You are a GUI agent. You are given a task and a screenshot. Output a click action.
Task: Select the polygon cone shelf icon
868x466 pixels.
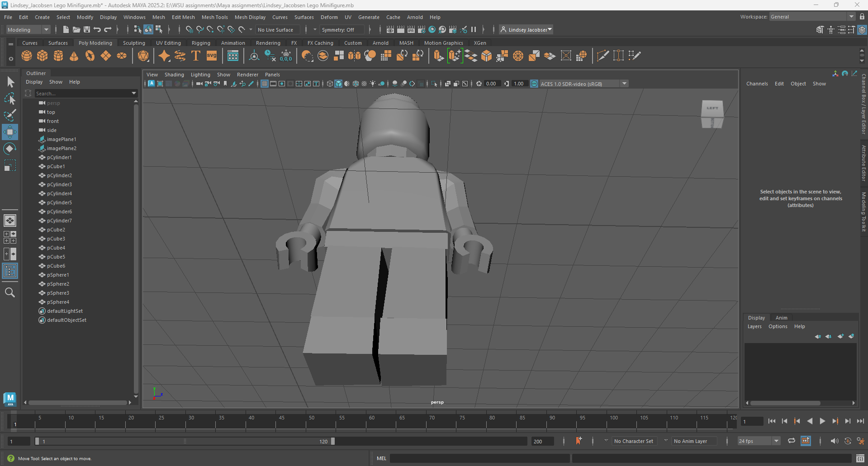point(74,56)
